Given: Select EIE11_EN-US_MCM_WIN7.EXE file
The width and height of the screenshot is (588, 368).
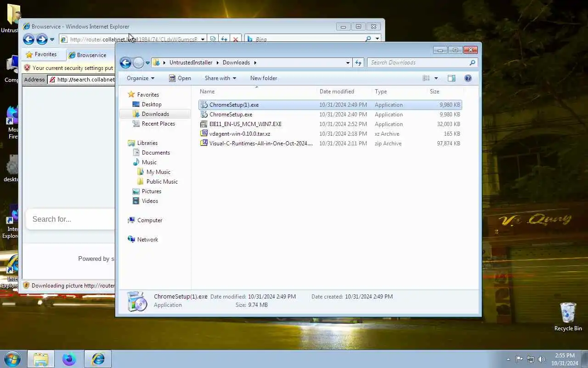Looking at the screenshot, I should point(330,124).
